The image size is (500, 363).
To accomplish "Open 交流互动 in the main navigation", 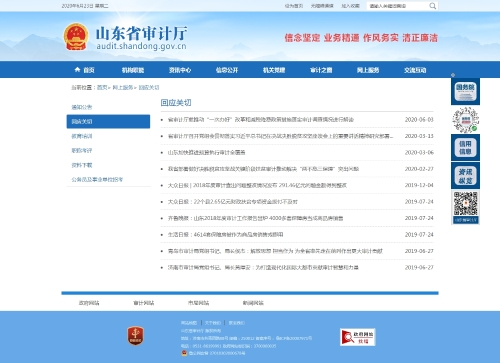I will click(415, 70).
